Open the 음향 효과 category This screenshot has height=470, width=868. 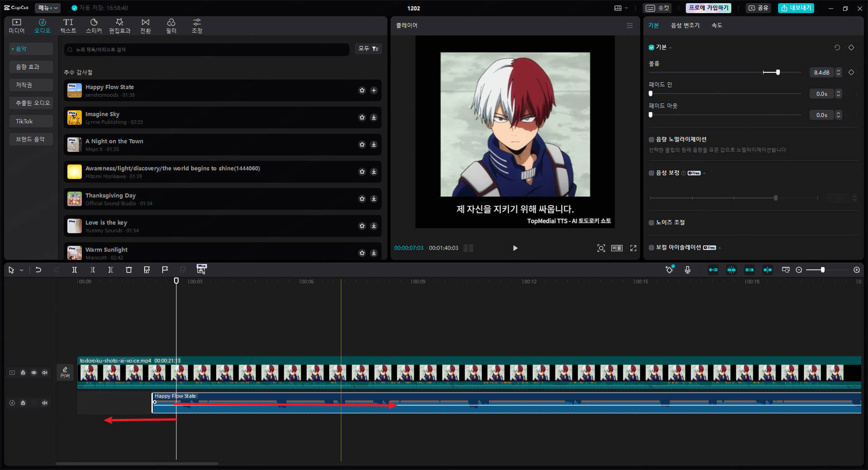(x=31, y=67)
